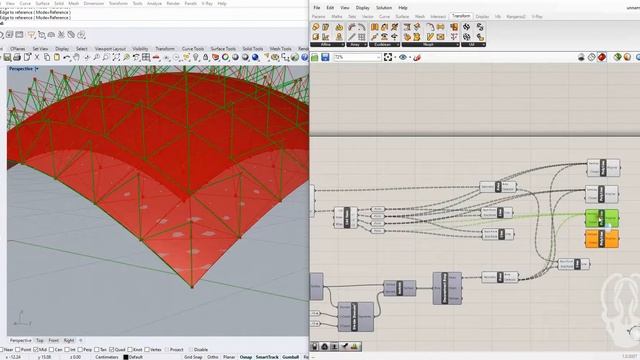Click the green preview selected icon in Grasshopper
640x360 pixels.
click(x=617, y=57)
